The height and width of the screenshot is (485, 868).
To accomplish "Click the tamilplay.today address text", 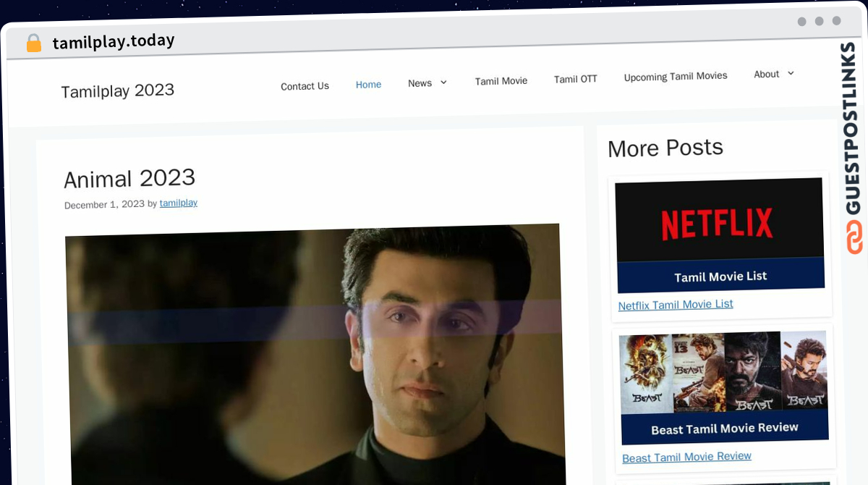I will tap(114, 41).
